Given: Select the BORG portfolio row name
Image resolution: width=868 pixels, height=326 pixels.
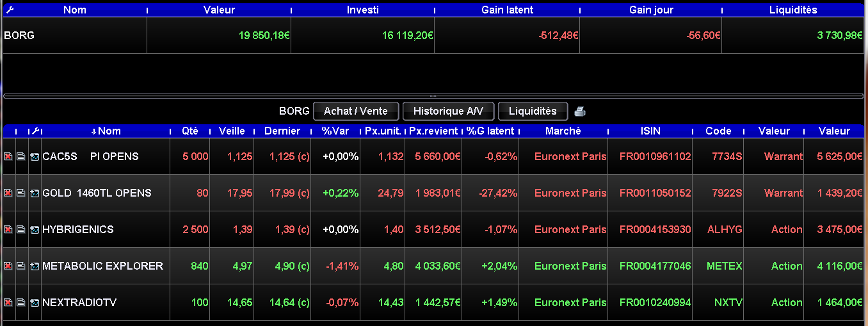Looking at the screenshot, I should [x=19, y=36].
